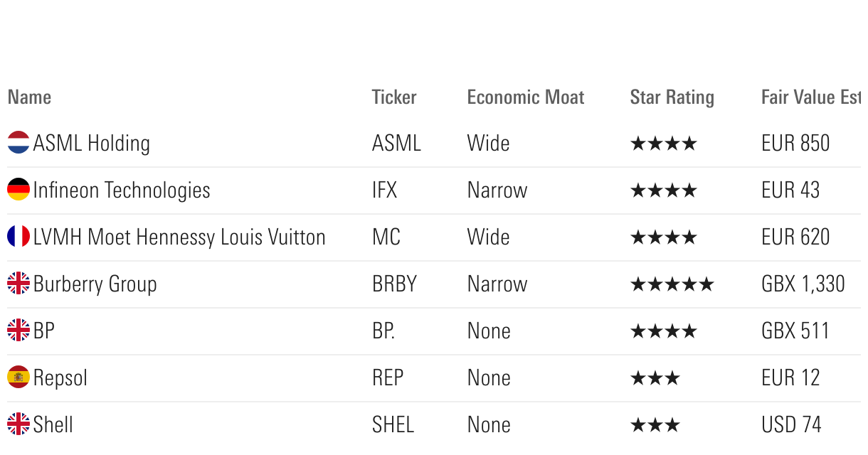Open the ASML Holding company link
868x455 pixels.
coord(92,144)
